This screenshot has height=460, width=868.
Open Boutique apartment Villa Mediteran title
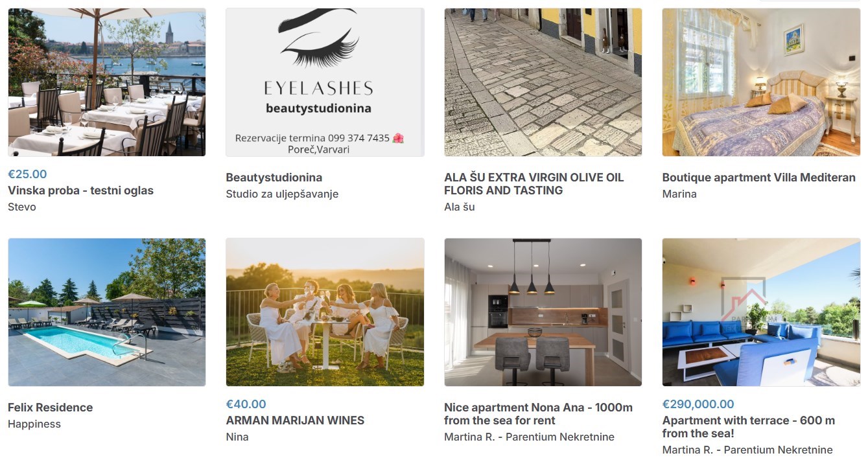click(758, 178)
